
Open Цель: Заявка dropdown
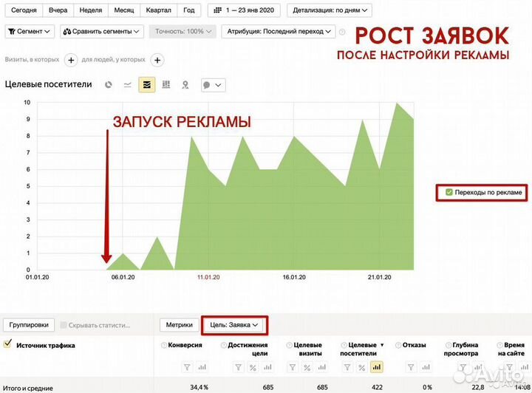coord(234,325)
